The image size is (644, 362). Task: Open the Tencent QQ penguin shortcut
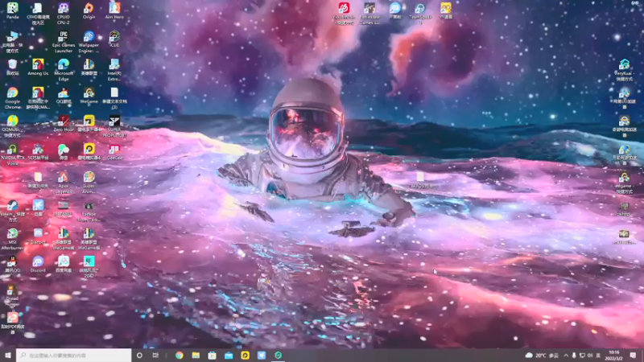12,264
